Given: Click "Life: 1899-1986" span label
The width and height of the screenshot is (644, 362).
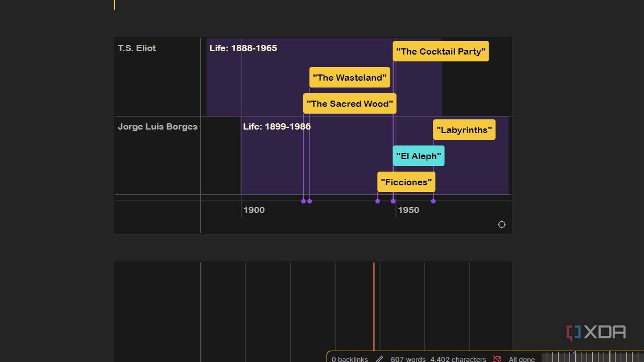Looking at the screenshot, I should click(x=277, y=126).
